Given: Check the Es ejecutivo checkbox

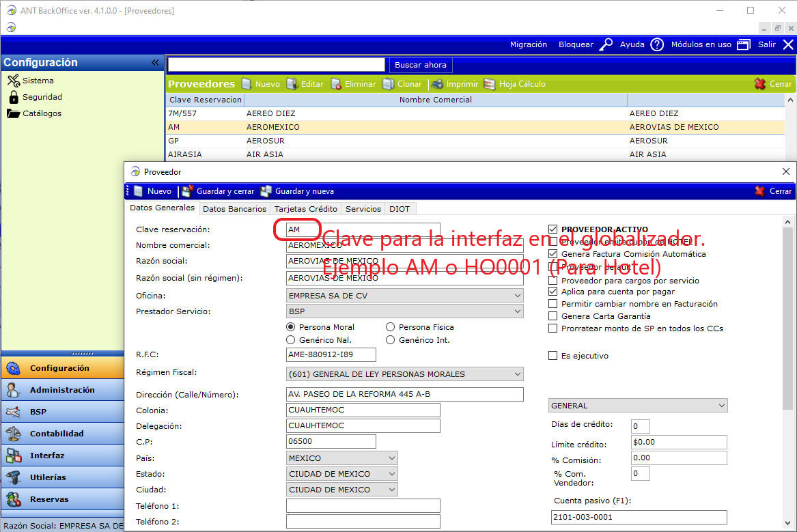Looking at the screenshot, I should [x=553, y=356].
